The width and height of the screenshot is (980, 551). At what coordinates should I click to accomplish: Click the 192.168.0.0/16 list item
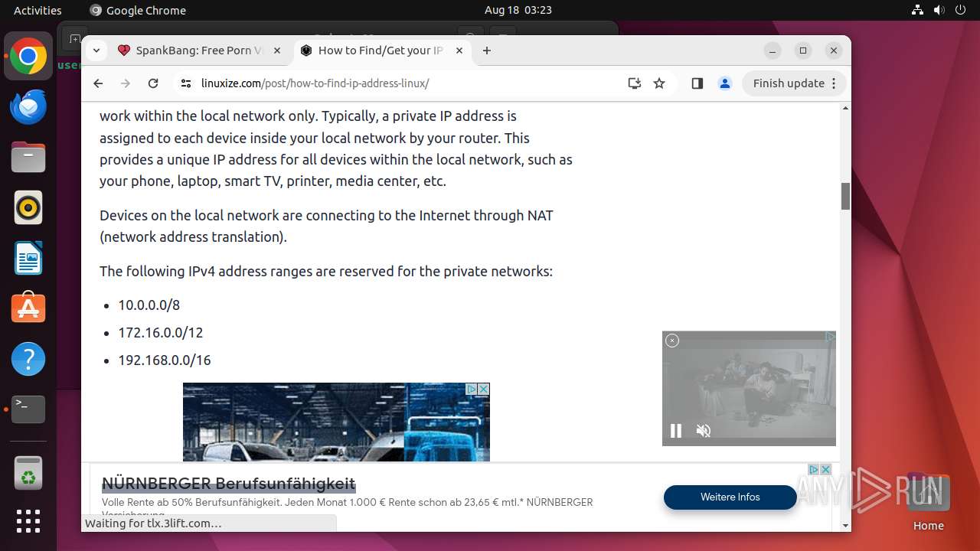pos(165,360)
